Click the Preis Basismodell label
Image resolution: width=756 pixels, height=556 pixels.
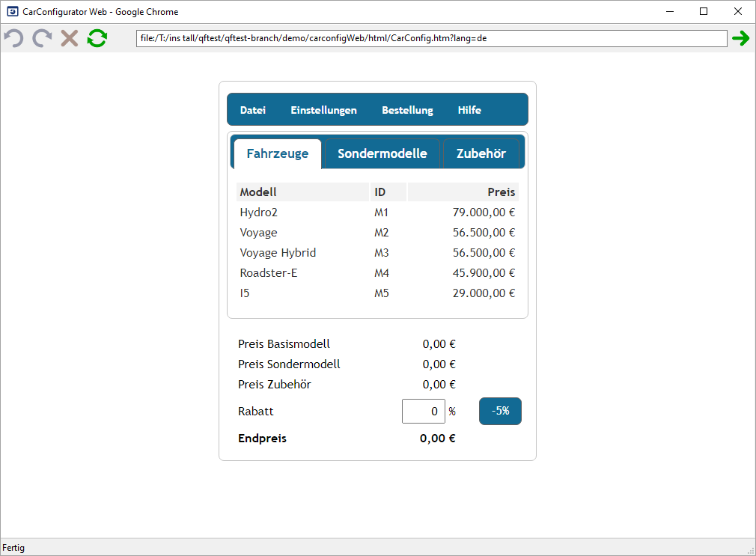284,343
